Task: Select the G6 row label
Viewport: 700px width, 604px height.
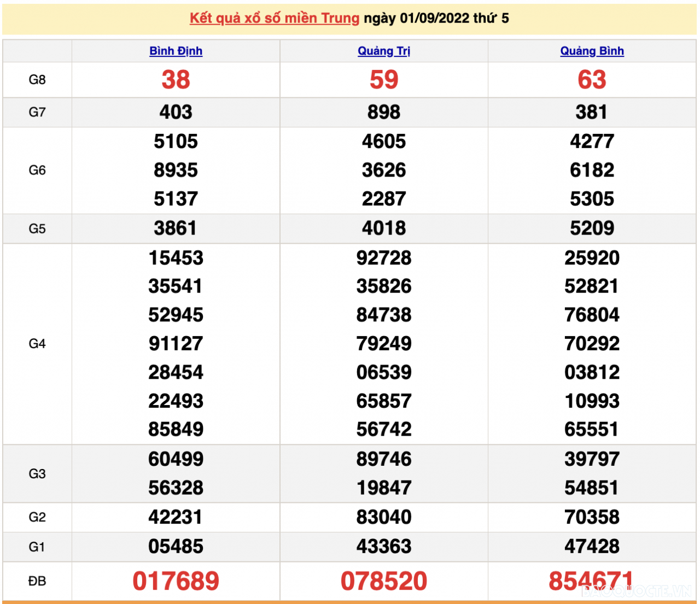Action: (37, 170)
